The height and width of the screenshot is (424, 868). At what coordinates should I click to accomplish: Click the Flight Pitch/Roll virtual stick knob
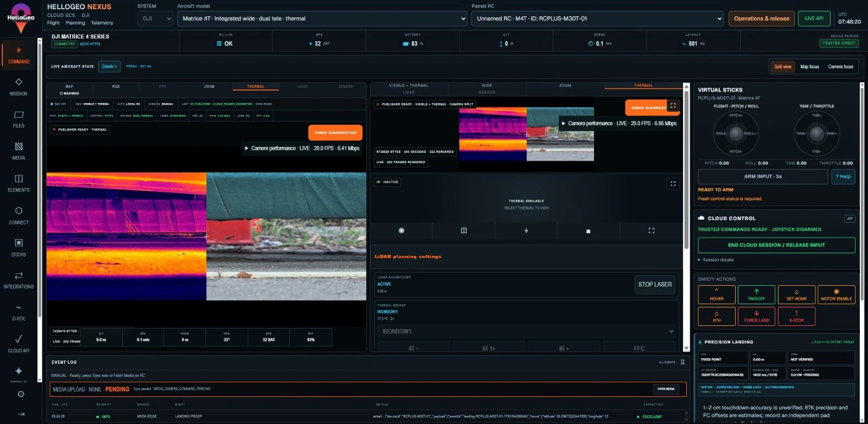click(x=736, y=133)
